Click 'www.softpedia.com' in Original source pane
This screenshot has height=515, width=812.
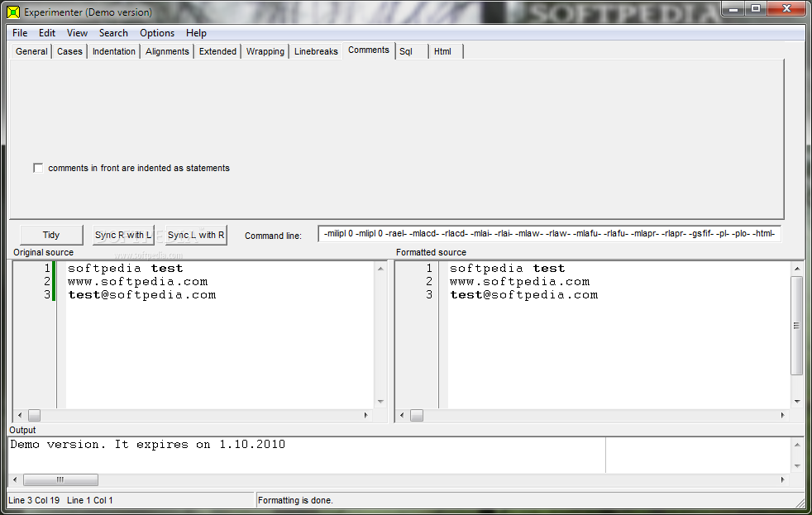pyautogui.click(x=138, y=282)
